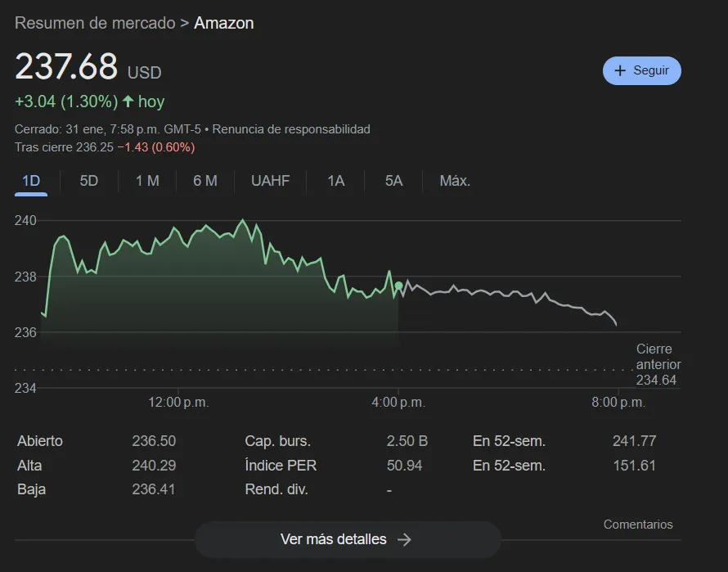Switch to the 5A range tab
728x572 pixels.
tap(393, 181)
